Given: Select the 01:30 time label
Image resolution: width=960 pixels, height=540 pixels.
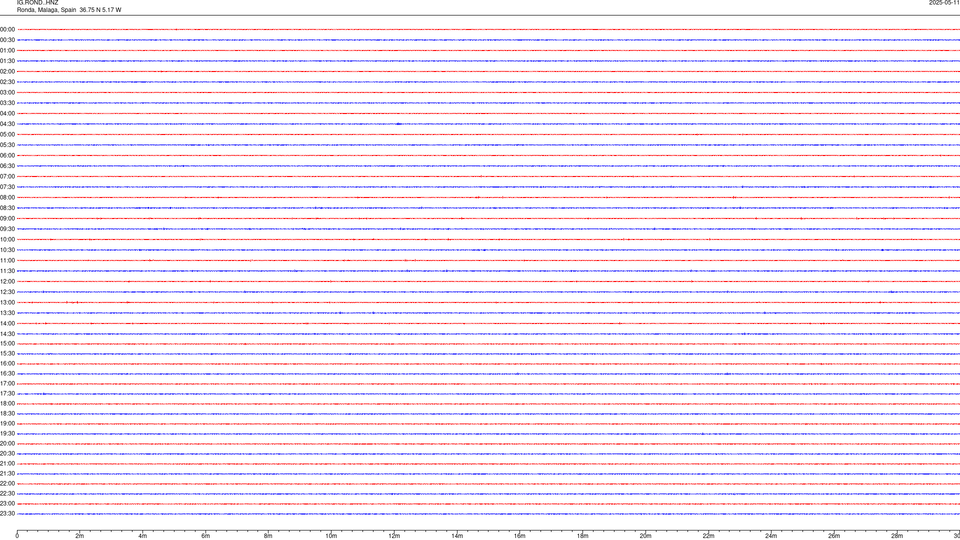Looking at the screenshot, I should point(7,61).
